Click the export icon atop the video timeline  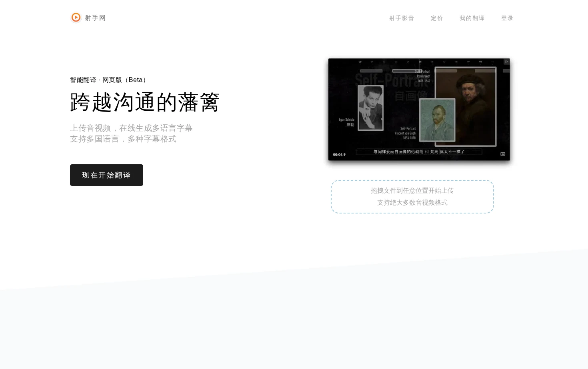(x=506, y=62)
